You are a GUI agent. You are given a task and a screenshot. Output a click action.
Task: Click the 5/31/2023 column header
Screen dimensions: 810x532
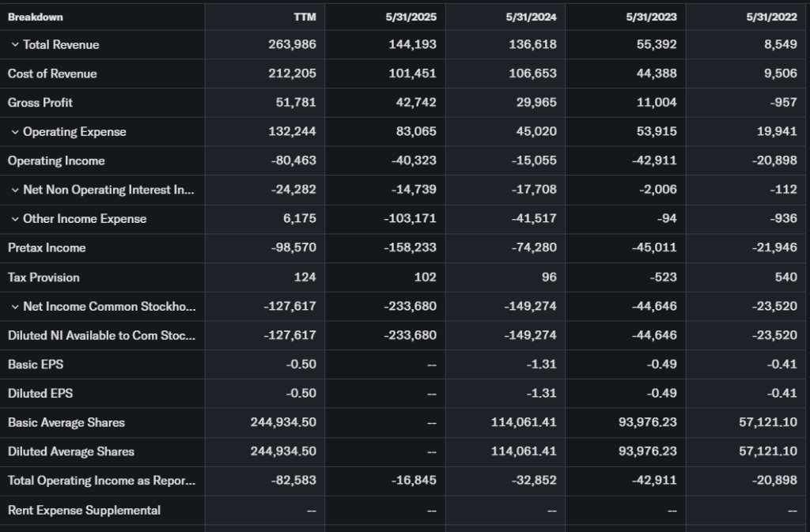pyautogui.click(x=654, y=17)
